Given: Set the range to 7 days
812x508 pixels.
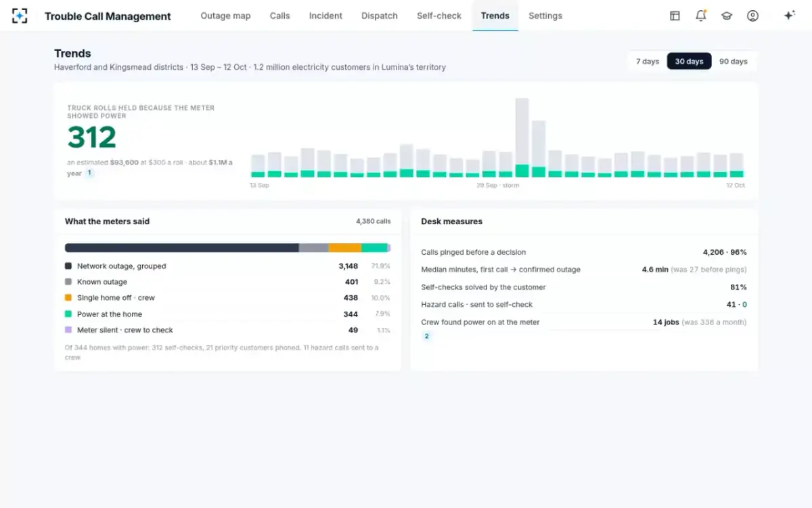Looking at the screenshot, I should (648, 61).
